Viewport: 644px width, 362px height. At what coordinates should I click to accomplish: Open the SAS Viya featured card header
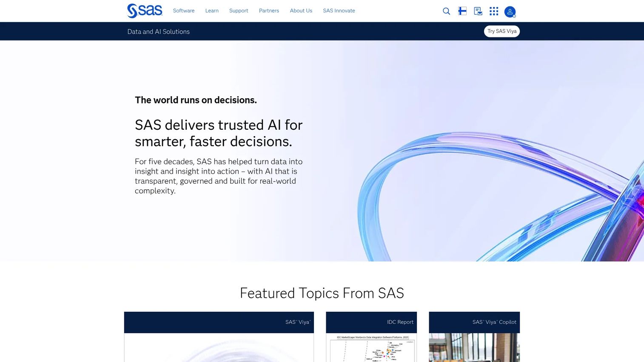219,322
